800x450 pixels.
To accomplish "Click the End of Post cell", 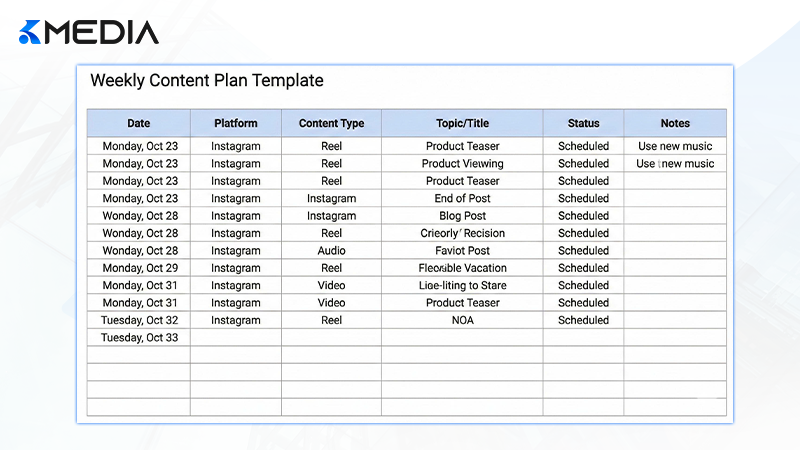I will pyautogui.click(x=462, y=198).
